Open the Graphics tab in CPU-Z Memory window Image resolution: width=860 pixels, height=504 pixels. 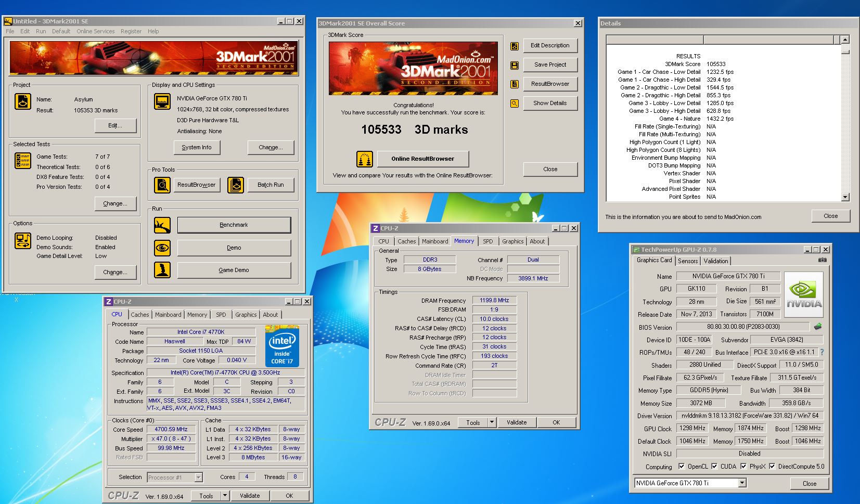(x=512, y=241)
